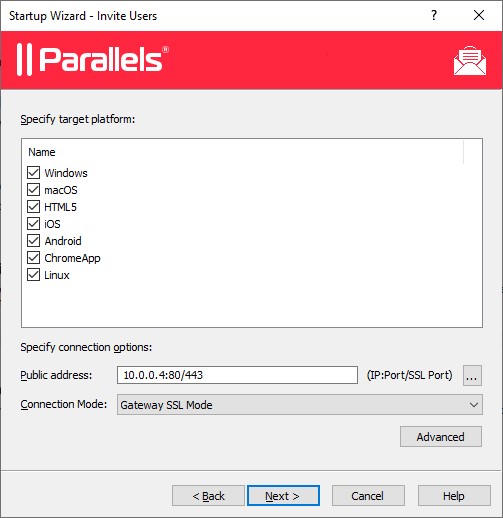Go to the next wizard step
This screenshot has width=503, height=518.
pyautogui.click(x=283, y=496)
